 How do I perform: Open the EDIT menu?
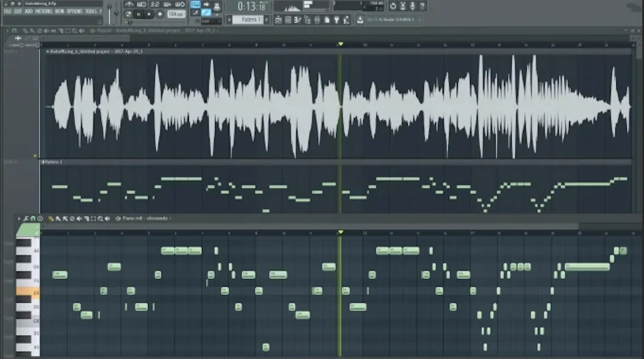tap(18, 11)
